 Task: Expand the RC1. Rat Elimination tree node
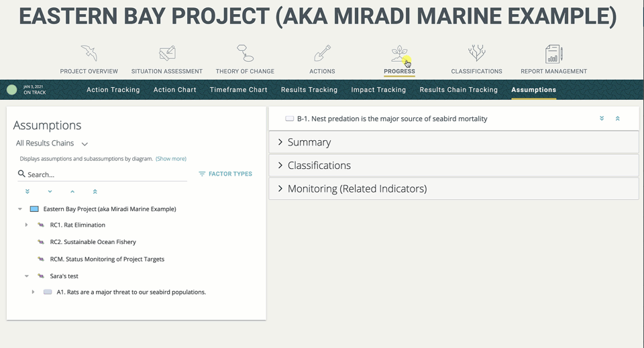[27, 225]
